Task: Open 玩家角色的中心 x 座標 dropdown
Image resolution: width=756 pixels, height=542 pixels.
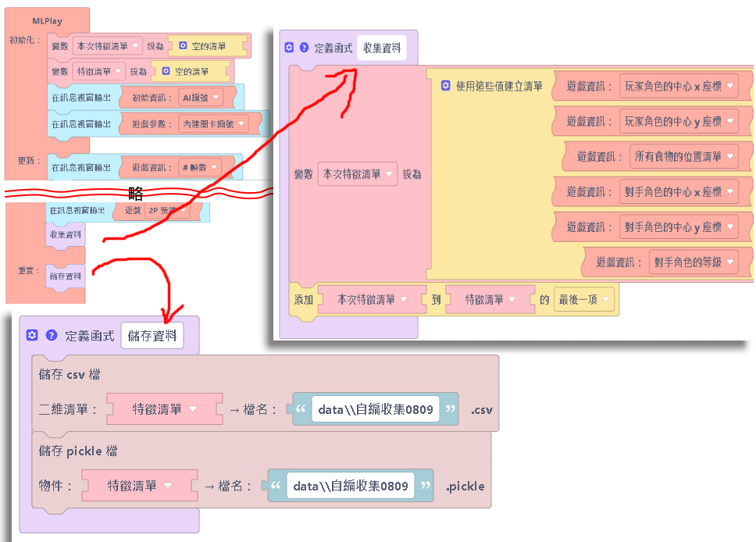Action: [x=679, y=87]
